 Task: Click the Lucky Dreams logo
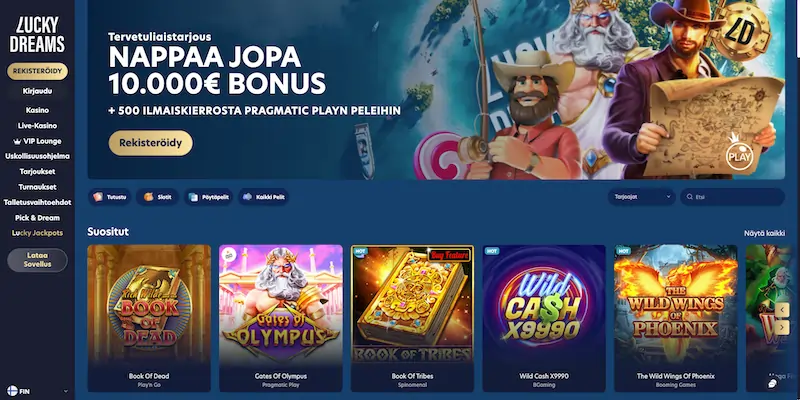tap(37, 35)
